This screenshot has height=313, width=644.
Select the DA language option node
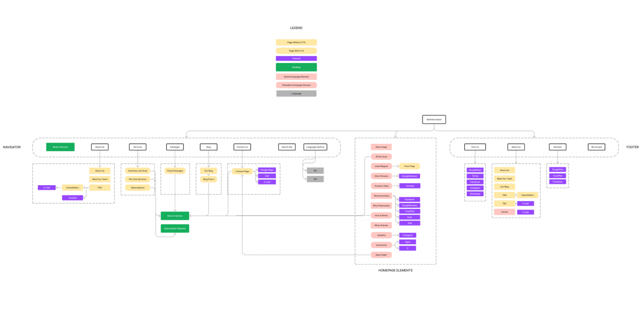point(315,178)
